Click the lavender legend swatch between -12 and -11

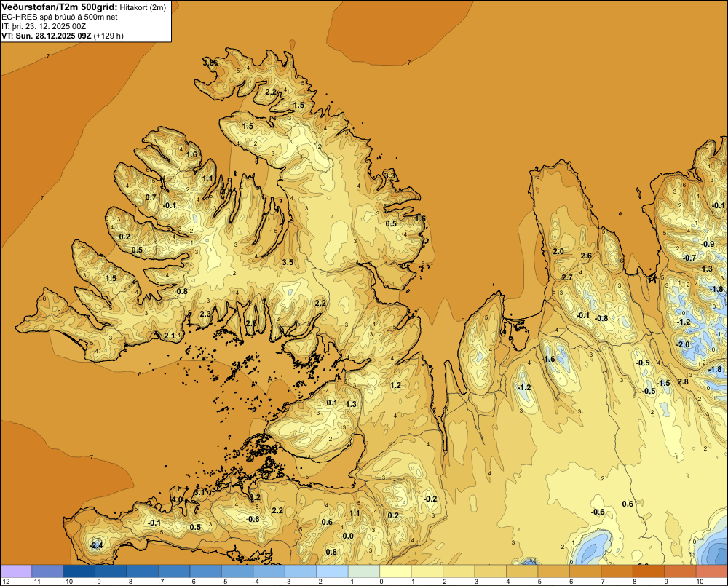tap(16, 571)
